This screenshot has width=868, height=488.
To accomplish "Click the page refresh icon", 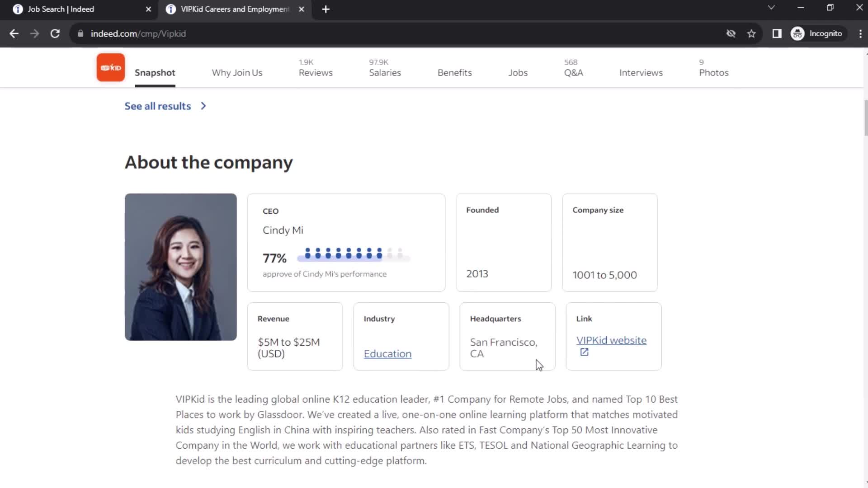I will pyautogui.click(x=54, y=33).
